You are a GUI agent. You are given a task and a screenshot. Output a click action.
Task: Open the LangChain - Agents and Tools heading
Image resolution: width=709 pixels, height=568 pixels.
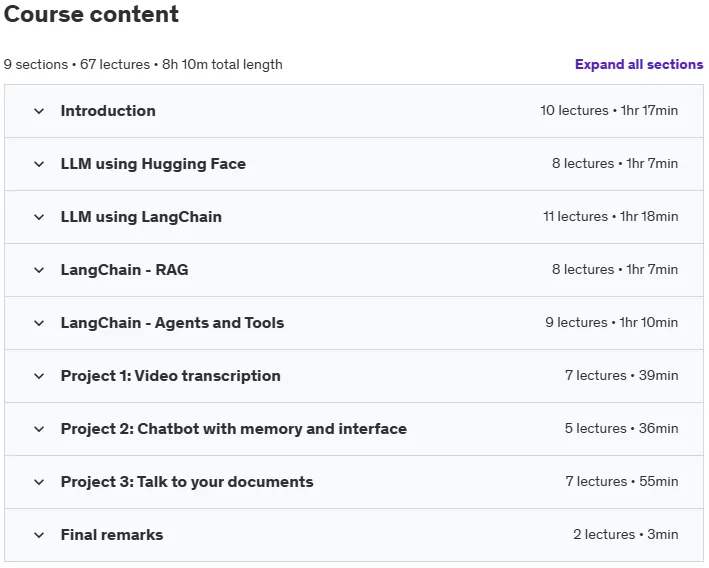tap(172, 322)
